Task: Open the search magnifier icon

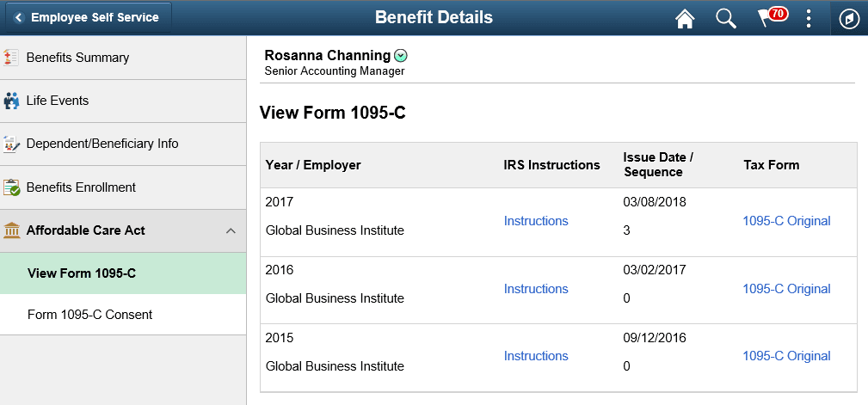Action: (726, 18)
